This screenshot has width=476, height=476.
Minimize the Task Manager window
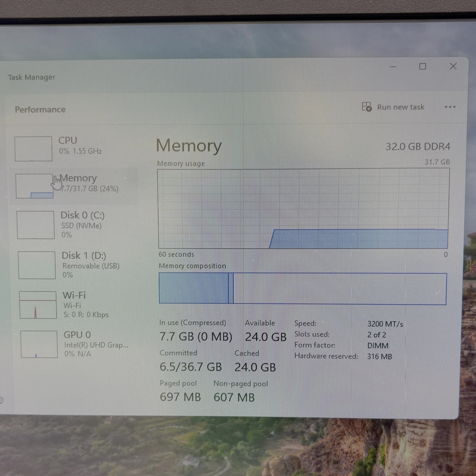point(393,67)
